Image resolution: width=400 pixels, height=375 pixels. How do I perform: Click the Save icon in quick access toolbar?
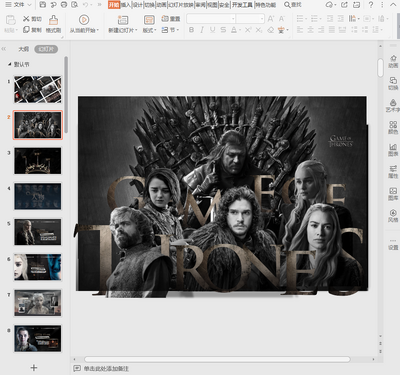[x=43, y=5]
